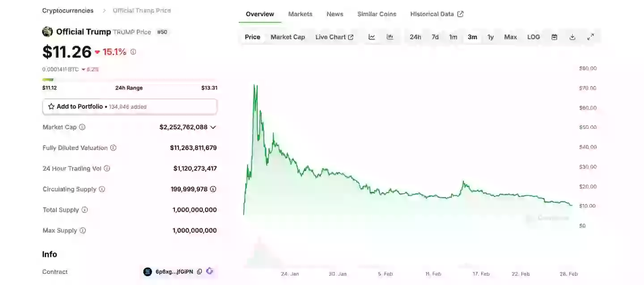The width and height of the screenshot is (644, 285).
Task: Expand the price change percentage info icon
Action: pos(132,51)
